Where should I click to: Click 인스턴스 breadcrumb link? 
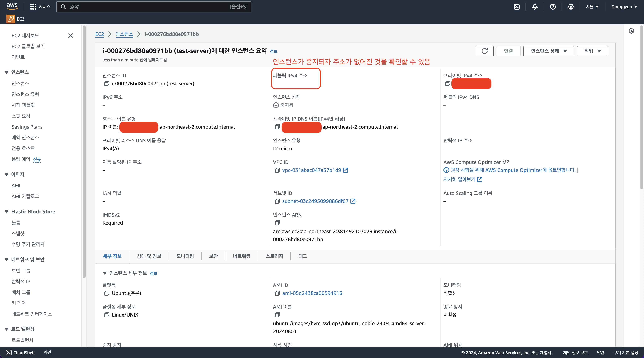pyautogui.click(x=124, y=34)
